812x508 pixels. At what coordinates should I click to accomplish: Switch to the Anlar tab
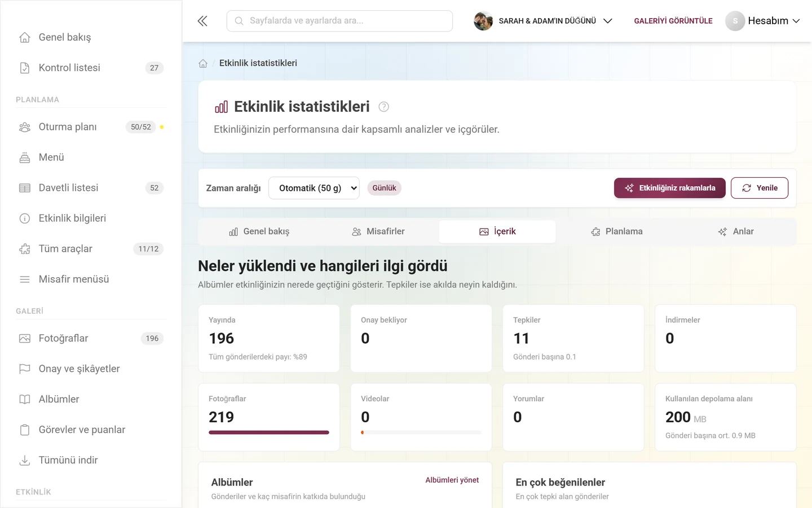click(x=736, y=231)
